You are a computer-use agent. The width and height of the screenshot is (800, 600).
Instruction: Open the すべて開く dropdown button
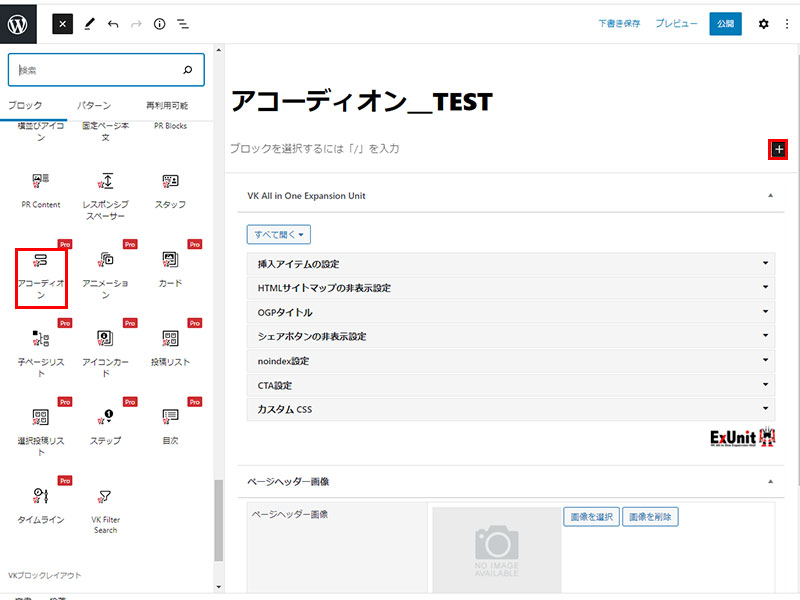(279, 234)
